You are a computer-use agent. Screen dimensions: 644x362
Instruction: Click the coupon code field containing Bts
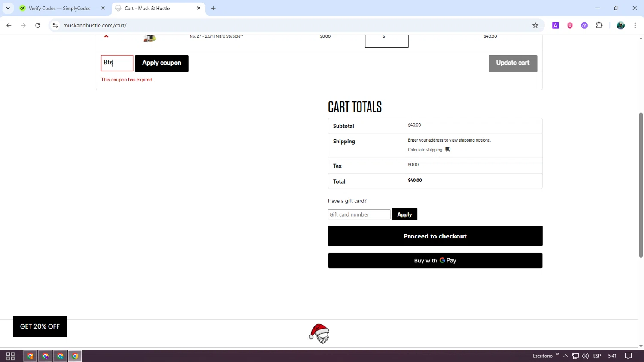[x=117, y=63]
